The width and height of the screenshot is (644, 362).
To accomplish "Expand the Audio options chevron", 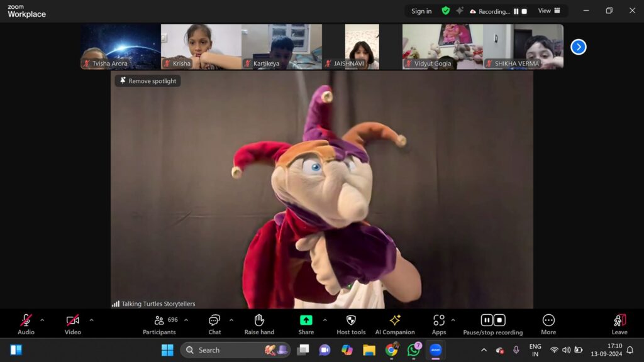I will (x=42, y=320).
